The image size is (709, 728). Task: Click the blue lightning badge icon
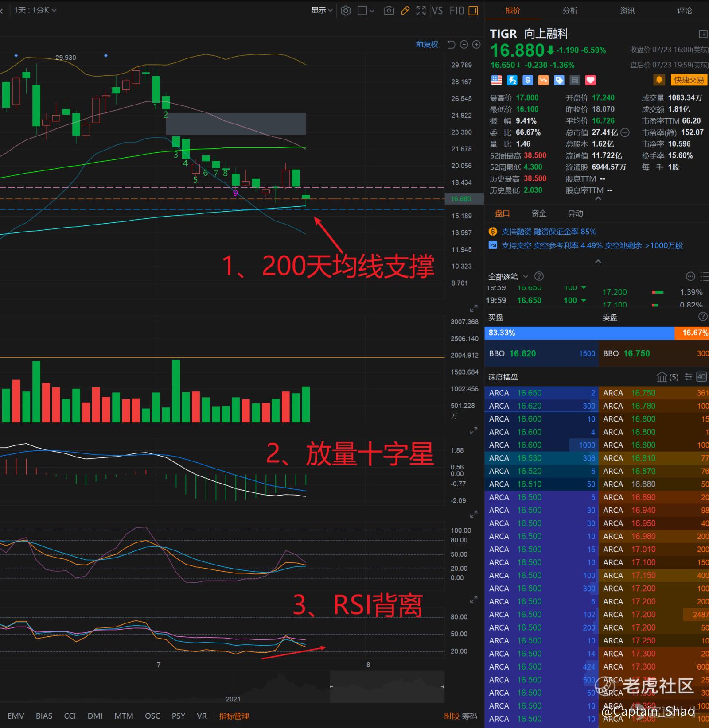[512, 80]
